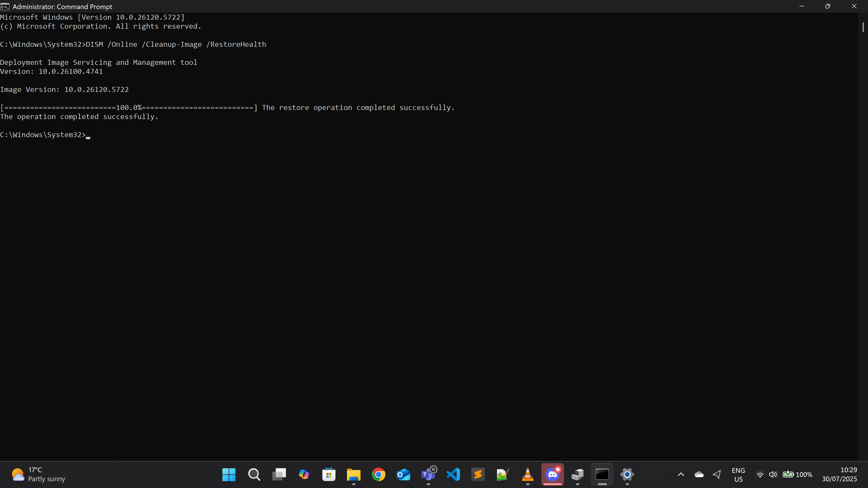Open Task View on the taskbar
The width and height of the screenshot is (868, 488).
point(279,474)
